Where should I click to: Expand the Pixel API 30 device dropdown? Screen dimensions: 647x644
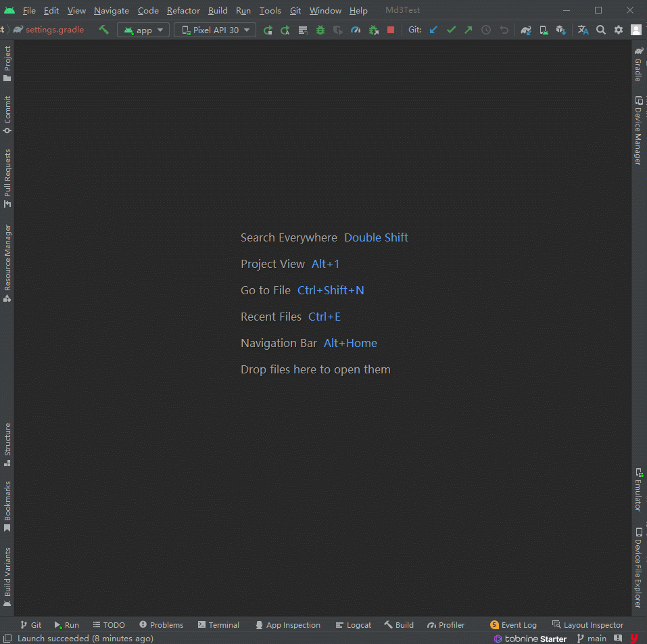point(215,30)
